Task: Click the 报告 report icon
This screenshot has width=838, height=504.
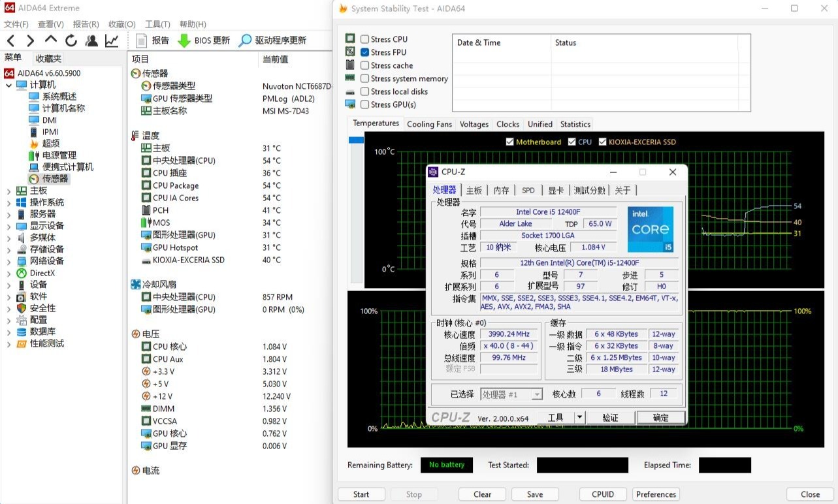Action: pos(142,40)
